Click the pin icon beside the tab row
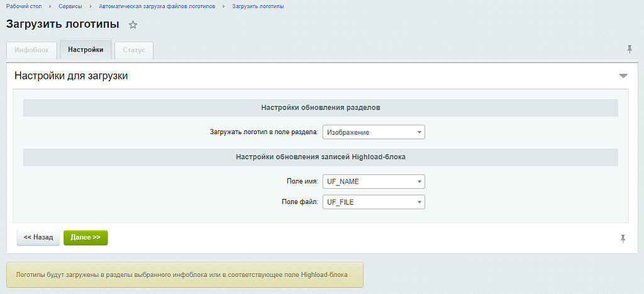The width and height of the screenshot is (644, 294). [x=630, y=49]
